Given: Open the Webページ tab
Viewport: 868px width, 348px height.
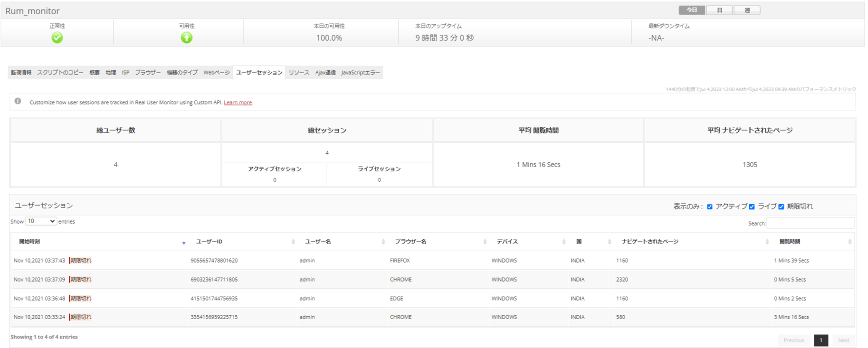Looking at the screenshot, I should [x=216, y=73].
